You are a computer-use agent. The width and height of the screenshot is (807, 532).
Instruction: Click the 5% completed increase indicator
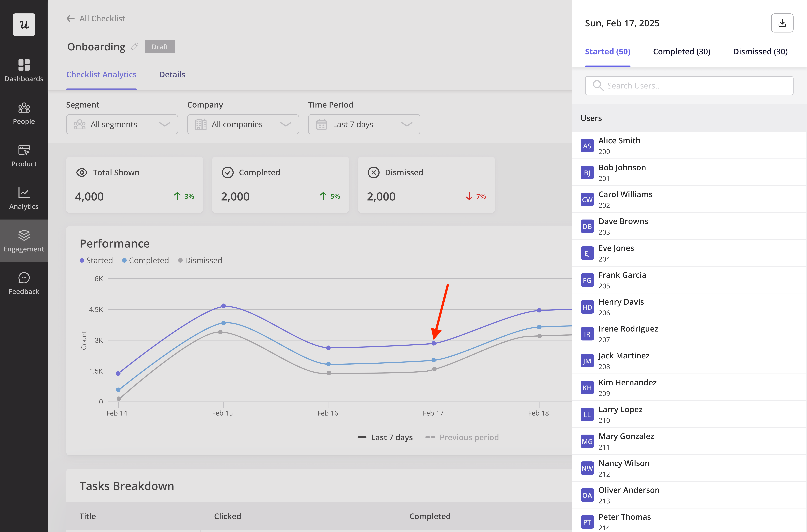tap(330, 196)
